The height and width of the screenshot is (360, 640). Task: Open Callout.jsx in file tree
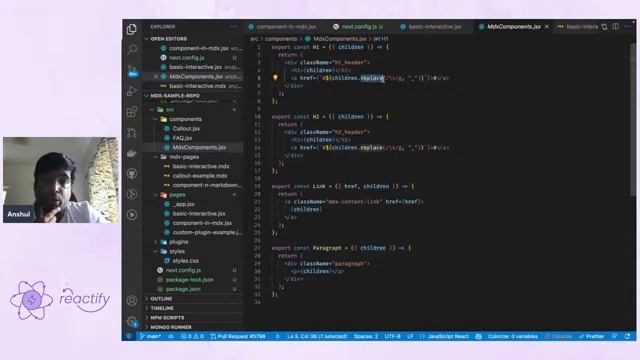186,129
